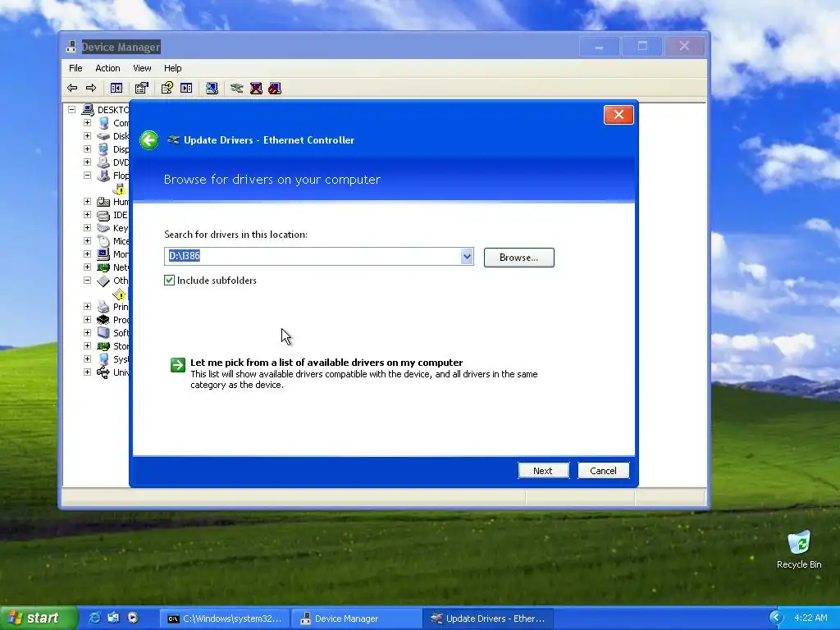Expand the Human Interface Devices node

tap(87, 202)
